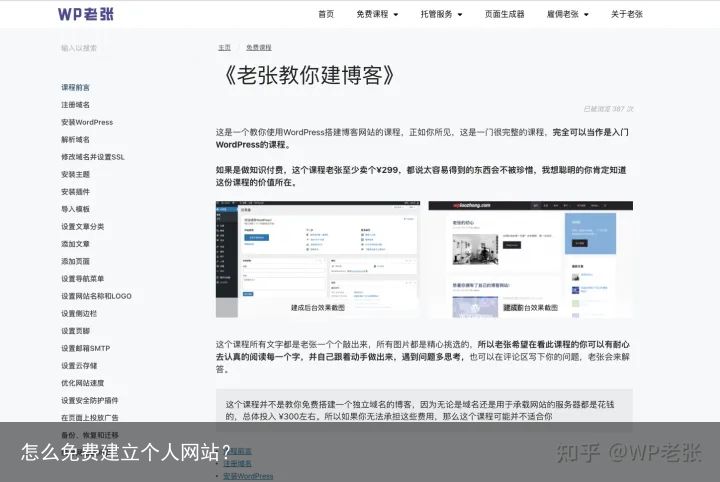The image size is (720, 482).
Task: Expand the 托管服务 dropdown arrow
Action: 460,15
